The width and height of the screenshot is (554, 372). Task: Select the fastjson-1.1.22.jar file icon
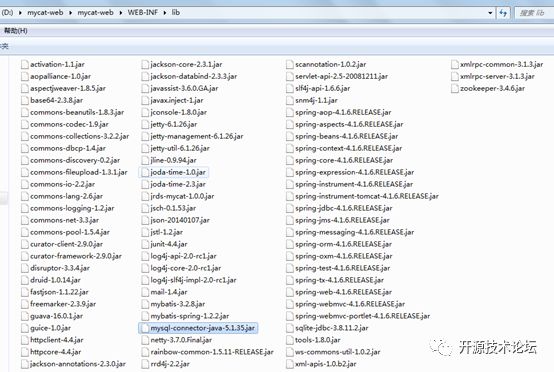click(25, 292)
